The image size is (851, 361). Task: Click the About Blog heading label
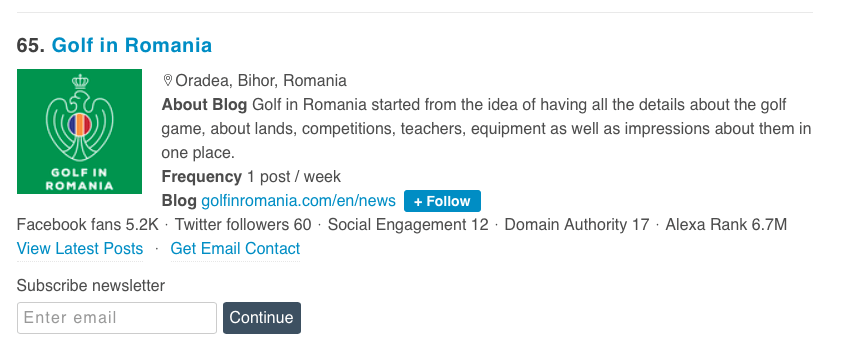click(204, 105)
